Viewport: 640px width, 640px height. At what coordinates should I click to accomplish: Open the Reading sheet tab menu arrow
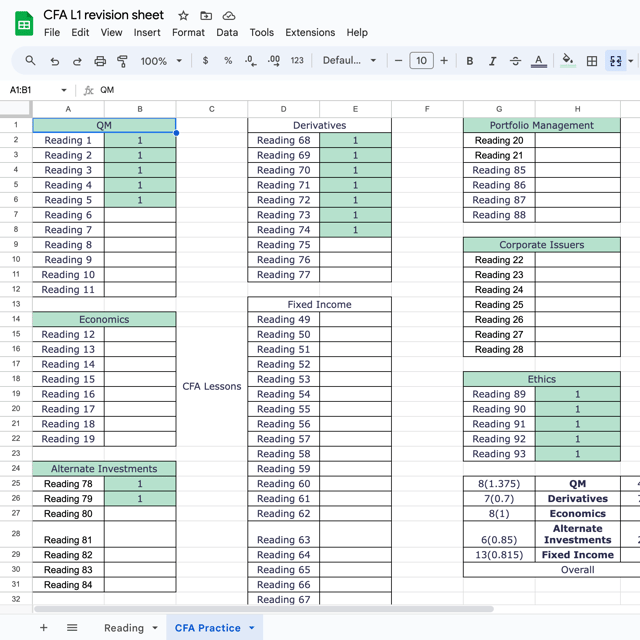(155, 628)
